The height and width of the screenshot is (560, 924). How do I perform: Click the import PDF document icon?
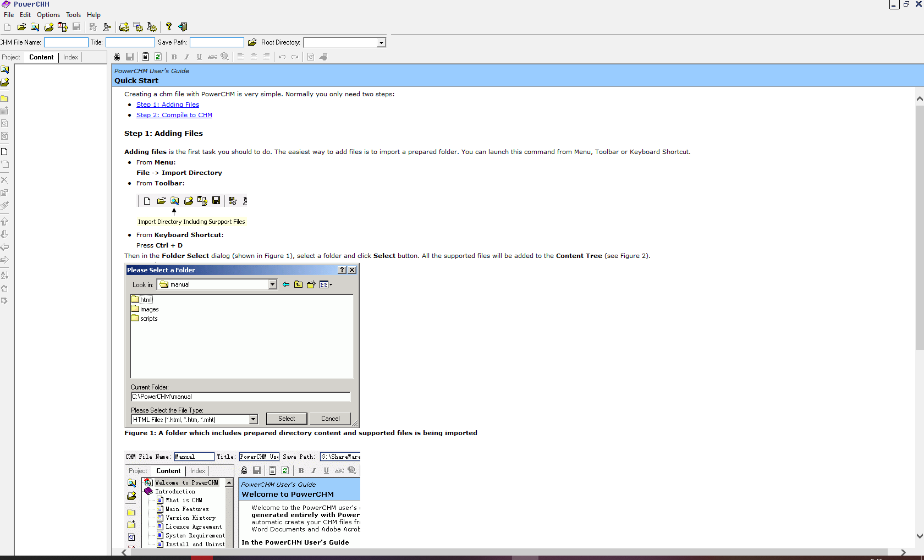(x=63, y=27)
